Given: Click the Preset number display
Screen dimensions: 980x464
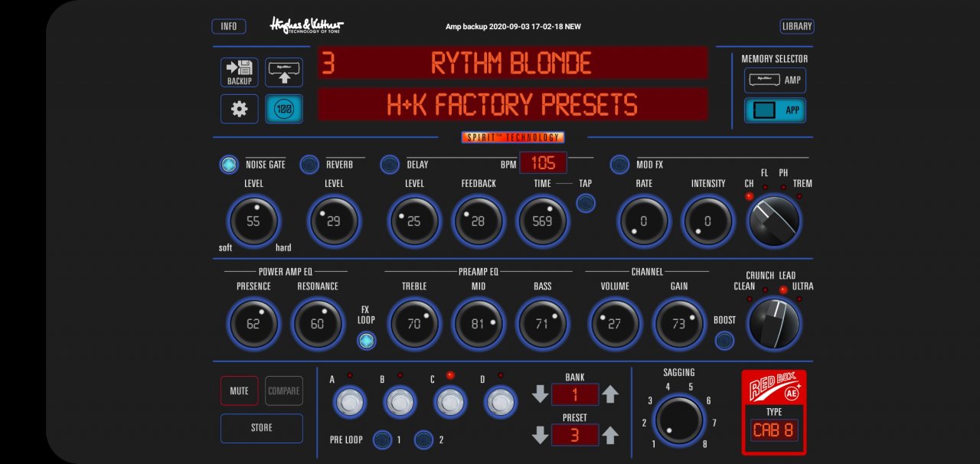Looking at the screenshot, I should click(x=575, y=435).
